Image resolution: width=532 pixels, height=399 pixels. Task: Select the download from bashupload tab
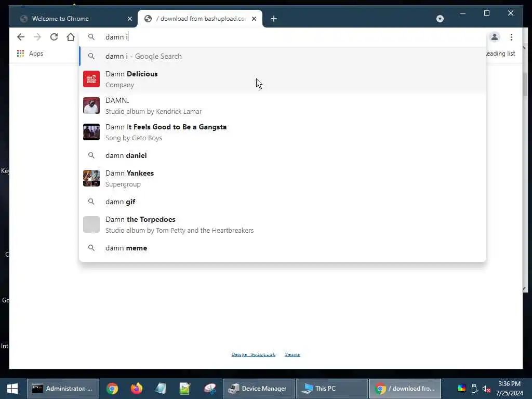(x=200, y=19)
